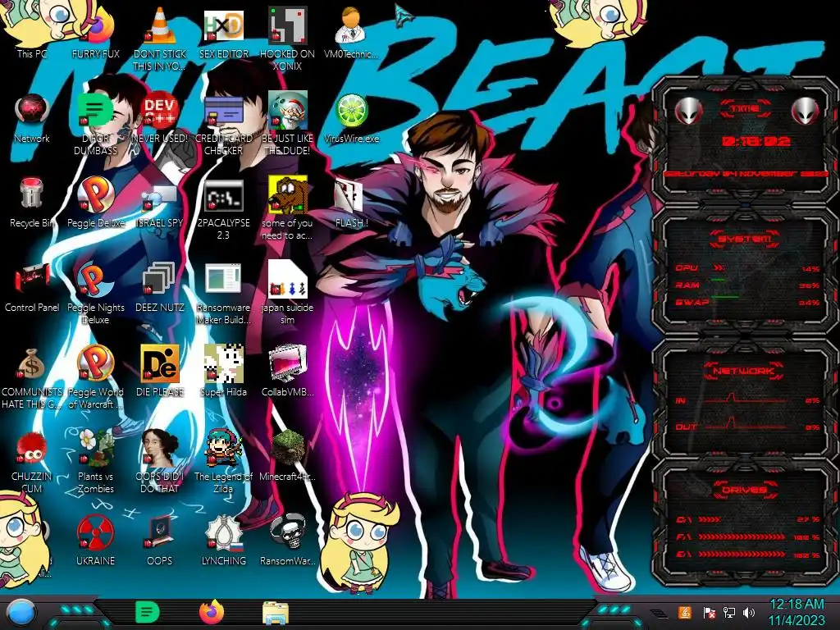Open File Explorer from the taskbar
Image resolution: width=840 pixels, height=630 pixels.
click(276, 613)
